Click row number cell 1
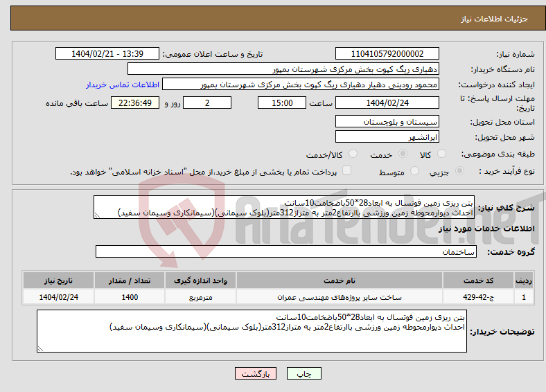546x392 pixels. point(524,297)
